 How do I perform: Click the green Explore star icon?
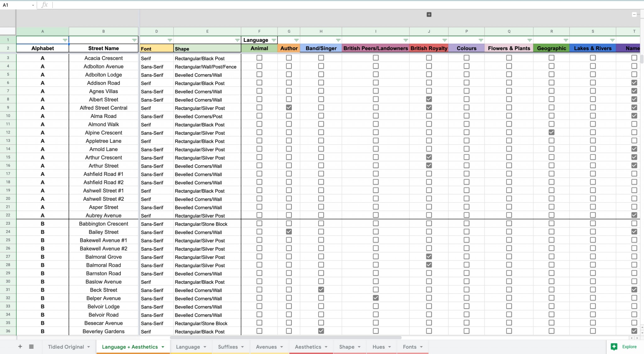pyautogui.click(x=614, y=346)
